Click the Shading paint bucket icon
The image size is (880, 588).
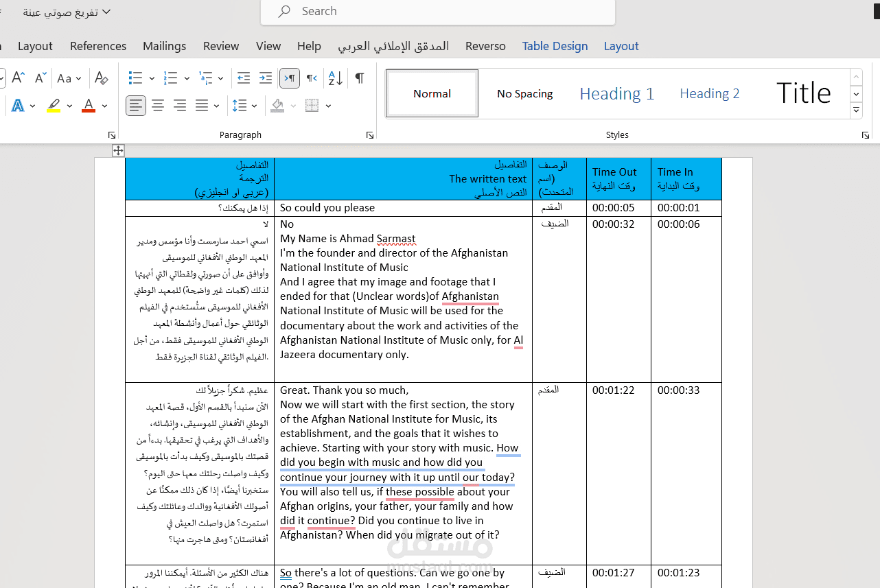(x=277, y=106)
